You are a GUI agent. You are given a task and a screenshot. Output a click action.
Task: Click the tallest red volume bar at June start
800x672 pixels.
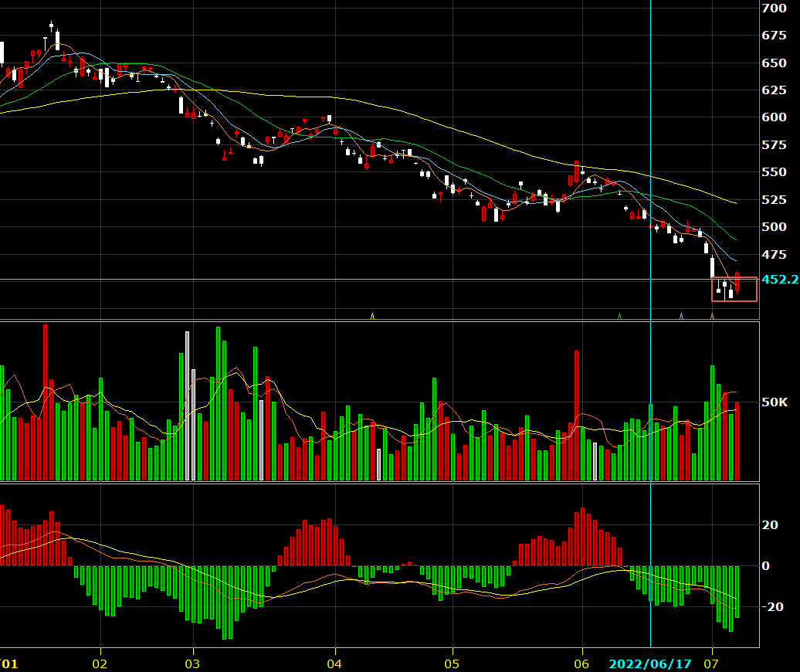(577, 416)
